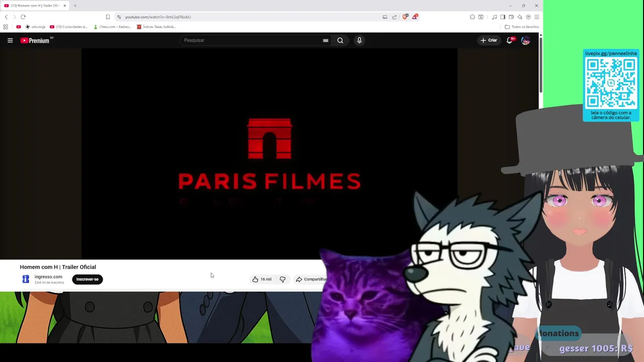Open the apps grid bookmark icon
Image resolution: width=644 pixels, height=362 pixels.
click(6, 27)
